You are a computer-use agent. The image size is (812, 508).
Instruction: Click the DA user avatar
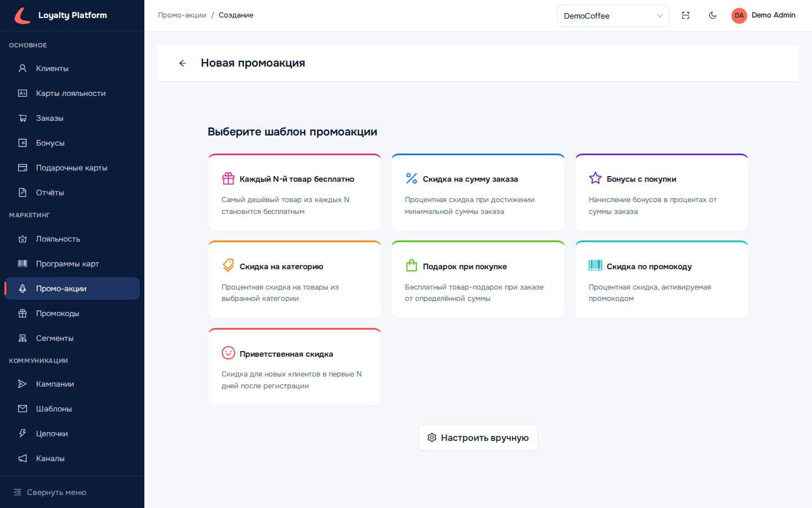coord(739,16)
